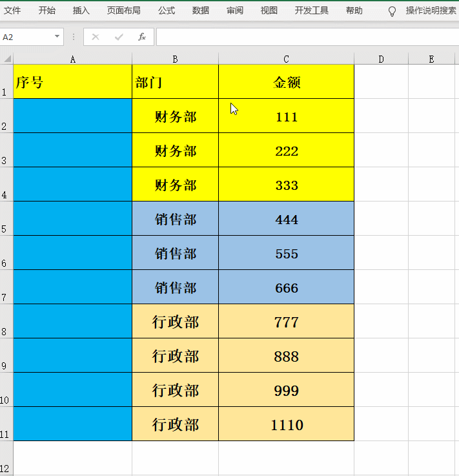
Task: Switch to the 开始 ribbon tab
Action: pyautogui.click(x=46, y=10)
